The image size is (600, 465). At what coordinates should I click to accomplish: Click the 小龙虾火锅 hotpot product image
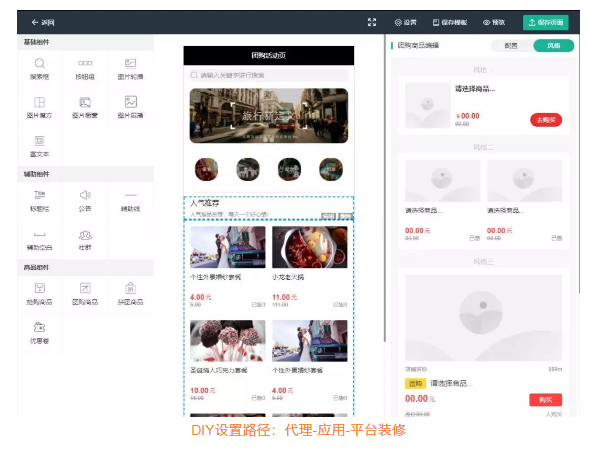(x=310, y=247)
